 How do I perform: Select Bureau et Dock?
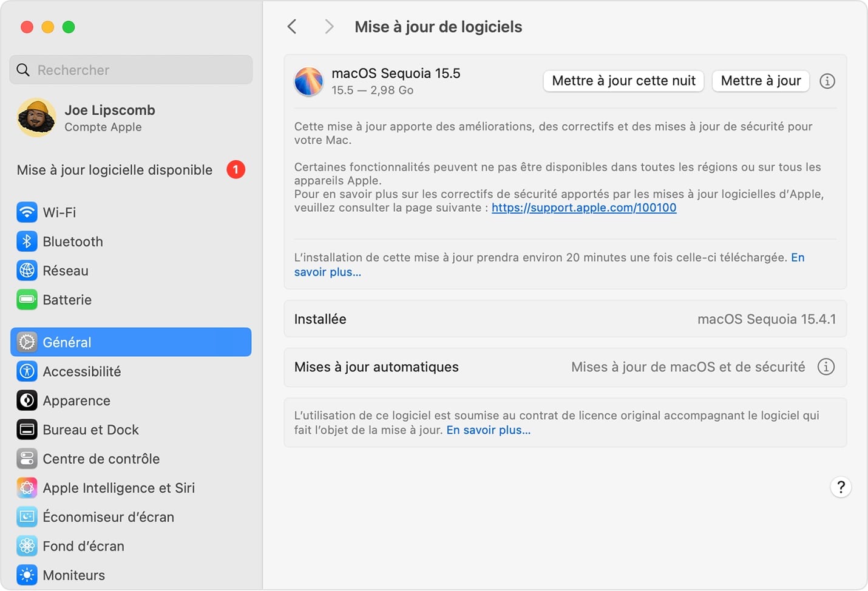(x=131, y=430)
